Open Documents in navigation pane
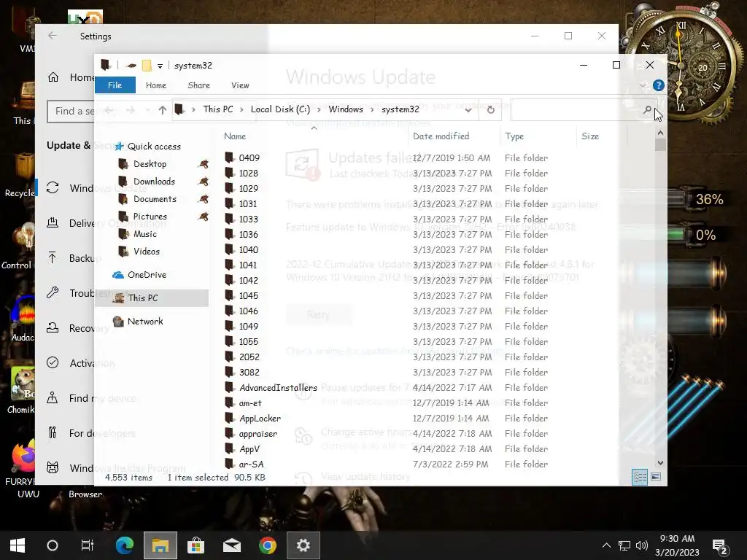Viewport: 747px width, 560px height. [x=155, y=199]
